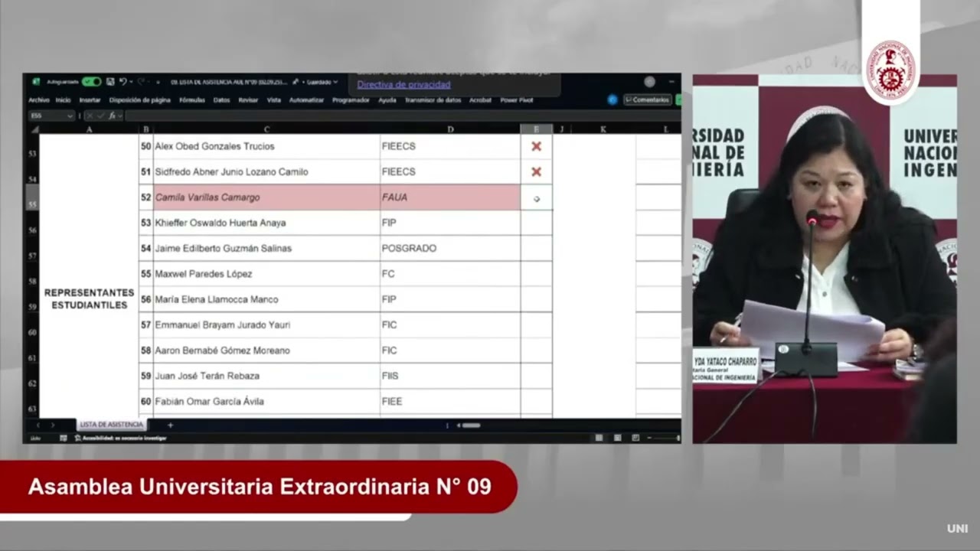The height and width of the screenshot is (551, 980).
Task: Open the Guardado status dropdown
Action: (x=322, y=82)
